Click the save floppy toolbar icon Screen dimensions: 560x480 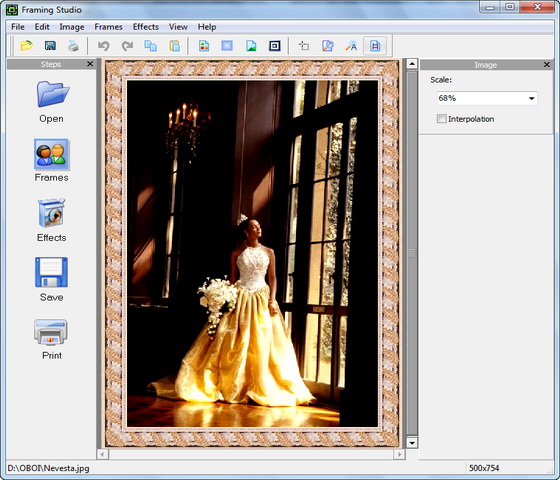(x=50, y=46)
